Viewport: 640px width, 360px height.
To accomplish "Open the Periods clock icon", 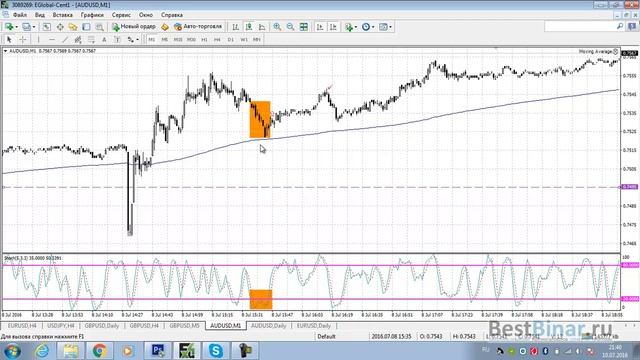I will coord(366,27).
